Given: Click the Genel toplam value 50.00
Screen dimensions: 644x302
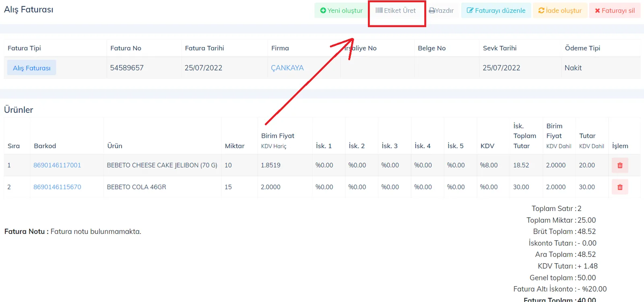Looking at the screenshot, I should 586,277.
